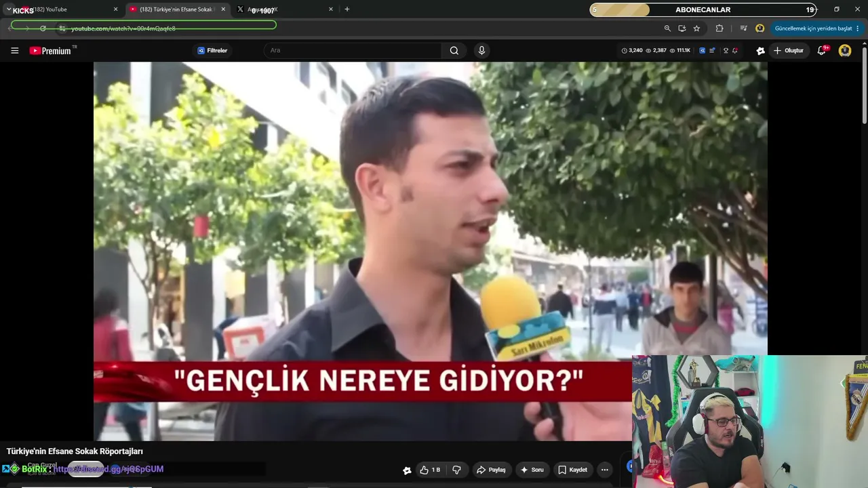
Task: Click the playing video frame
Action: click(x=430, y=251)
